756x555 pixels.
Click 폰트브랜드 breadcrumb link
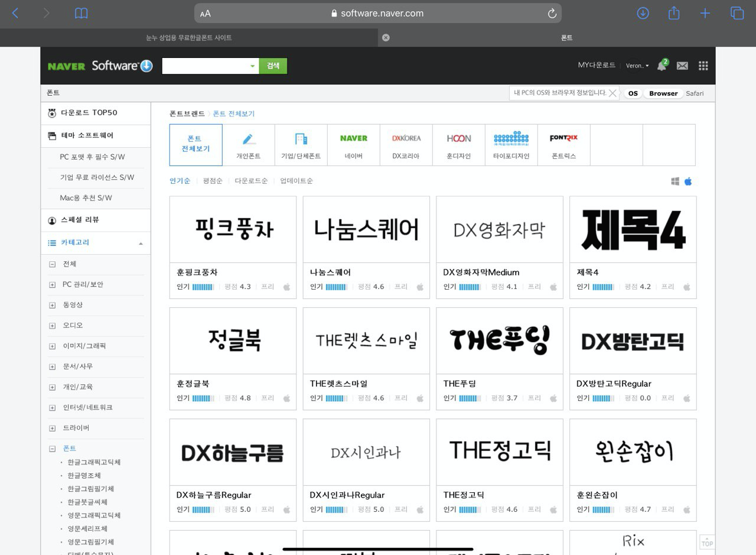click(x=187, y=113)
